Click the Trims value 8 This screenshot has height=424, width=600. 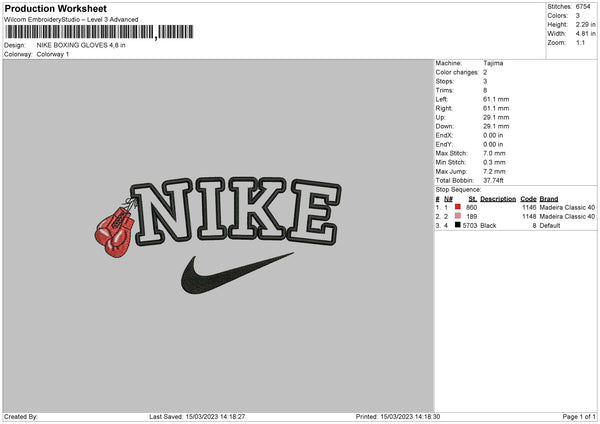485,90
